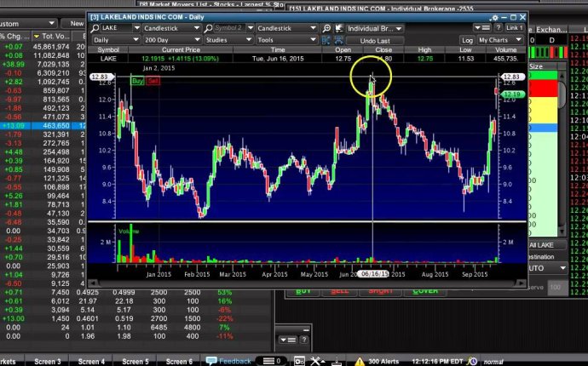The height and width of the screenshot is (366, 588).
Task: Click the % Chg... column header
Action: [15, 37]
